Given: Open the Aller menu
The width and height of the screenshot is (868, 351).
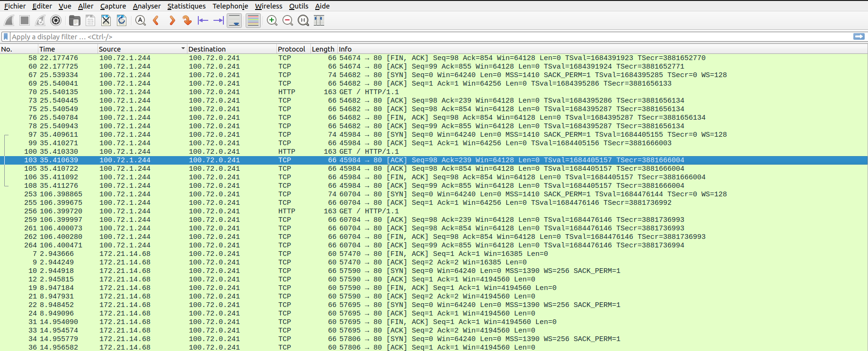Looking at the screenshot, I should 86,6.
